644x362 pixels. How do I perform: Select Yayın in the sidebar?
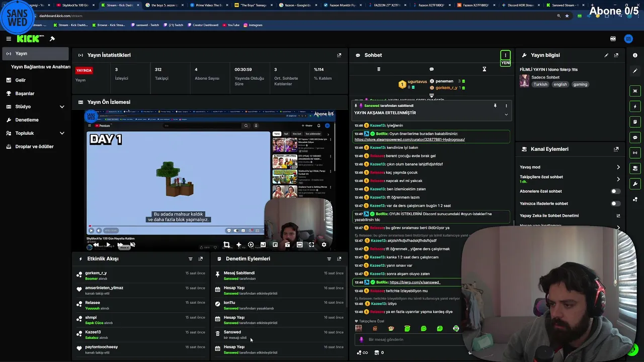click(34, 53)
